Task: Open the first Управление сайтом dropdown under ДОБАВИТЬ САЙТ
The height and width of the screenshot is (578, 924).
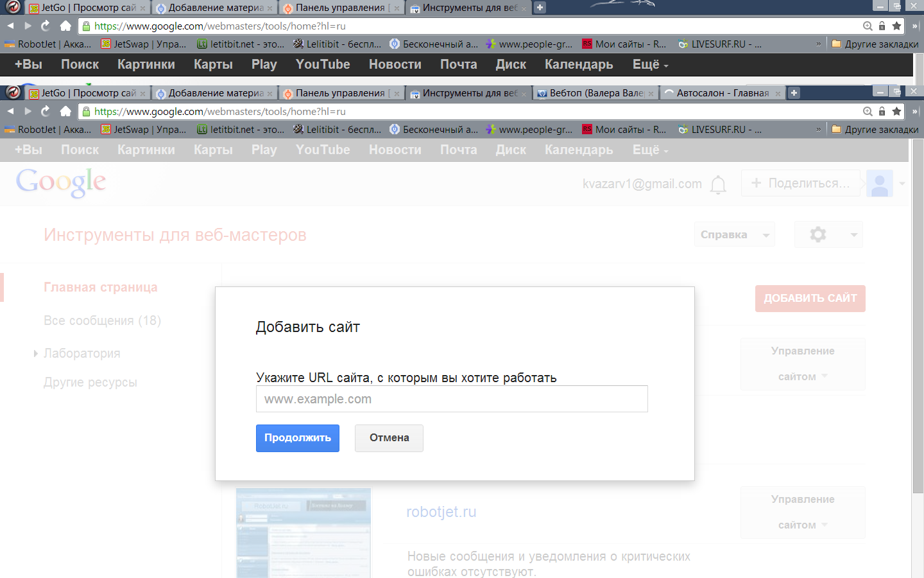Action: tap(803, 363)
